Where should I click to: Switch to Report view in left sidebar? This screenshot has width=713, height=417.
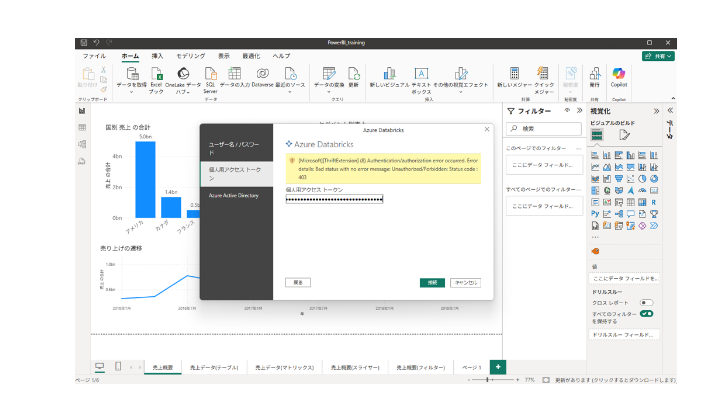coord(82,111)
